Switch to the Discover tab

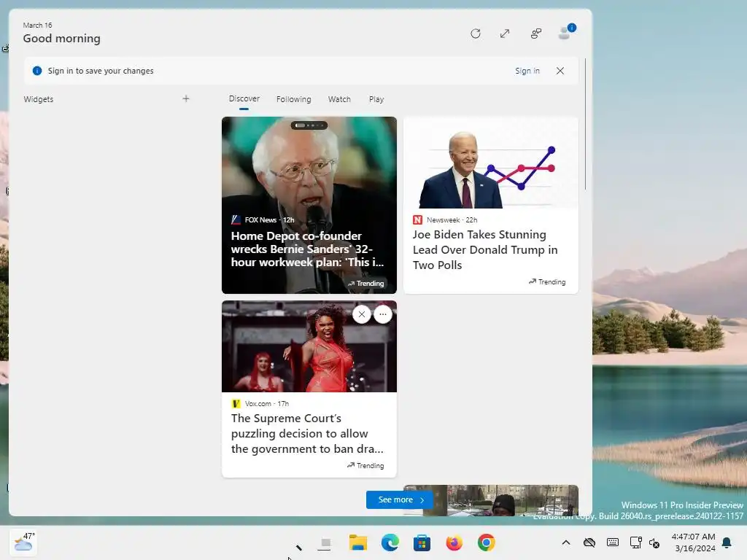(244, 98)
